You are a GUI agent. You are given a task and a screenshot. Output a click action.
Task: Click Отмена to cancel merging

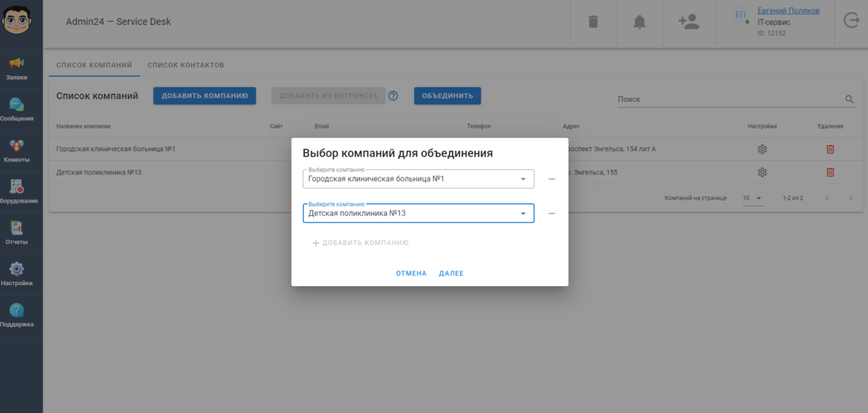(411, 273)
